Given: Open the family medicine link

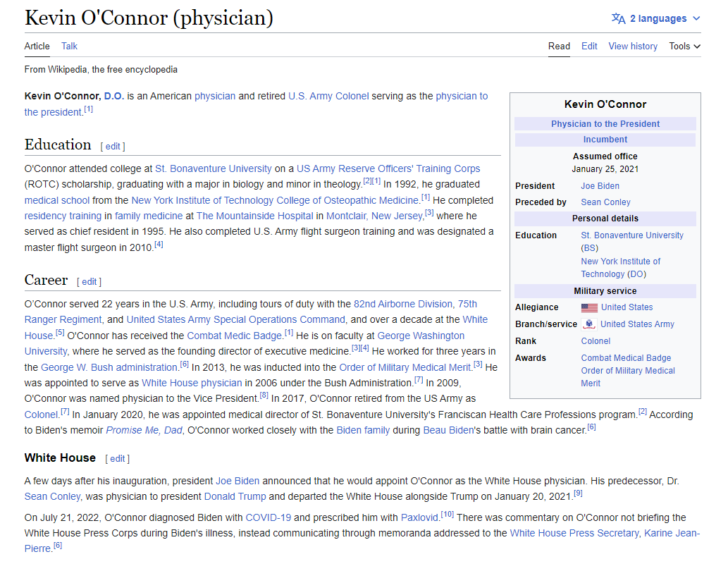Looking at the screenshot, I should pyautogui.click(x=149, y=216).
